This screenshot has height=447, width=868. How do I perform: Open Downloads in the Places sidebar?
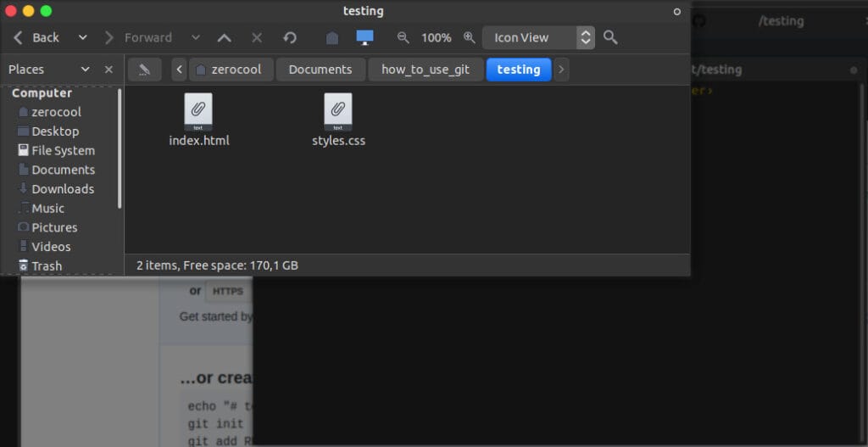click(x=62, y=189)
